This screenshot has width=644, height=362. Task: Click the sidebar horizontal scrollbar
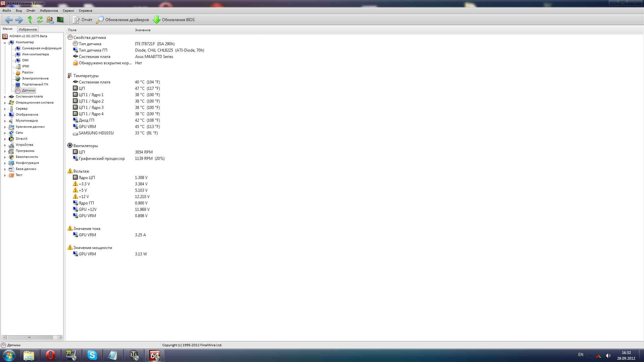coord(30,337)
